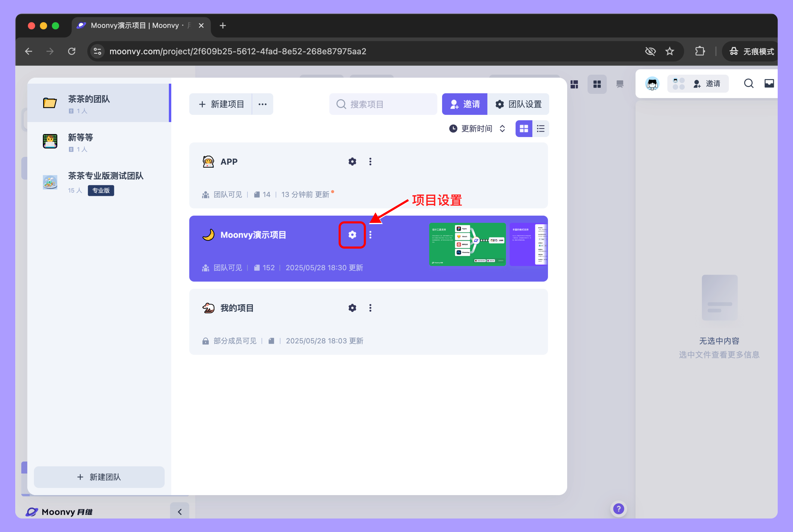Click the user avatar icon
This screenshot has height=532, width=793.
pyautogui.click(x=652, y=84)
